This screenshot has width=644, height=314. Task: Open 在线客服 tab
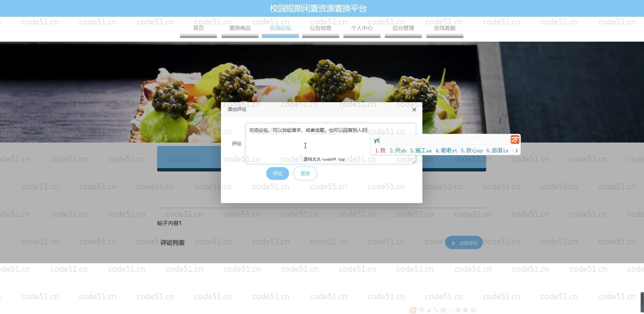[x=445, y=28]
